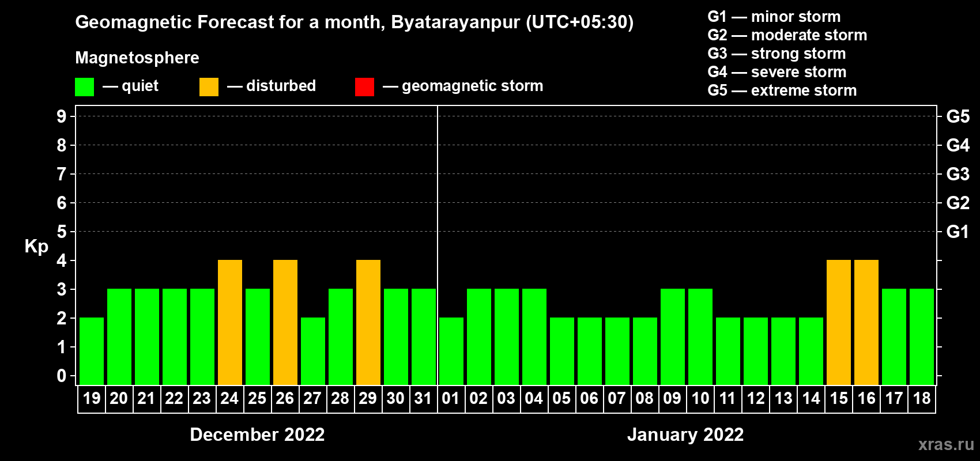Viewport: 980px width, 461px height.
Task: Click the date label 15
Action: pyautogui.click(x=839, y=398)
